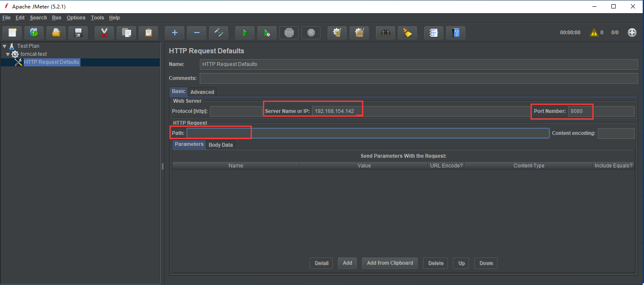
Task: Click the URL Encode? column header
Action: (x=446, y=166)
